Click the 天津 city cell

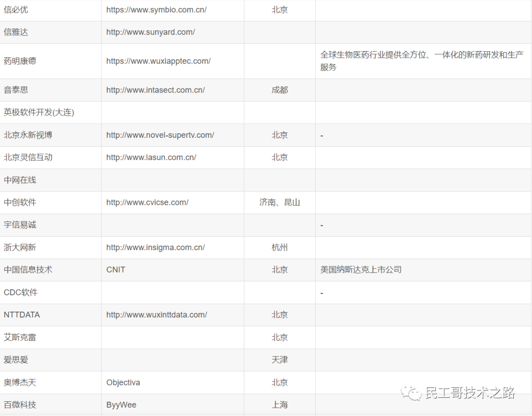pyautogui.click(x=280, y=360)
